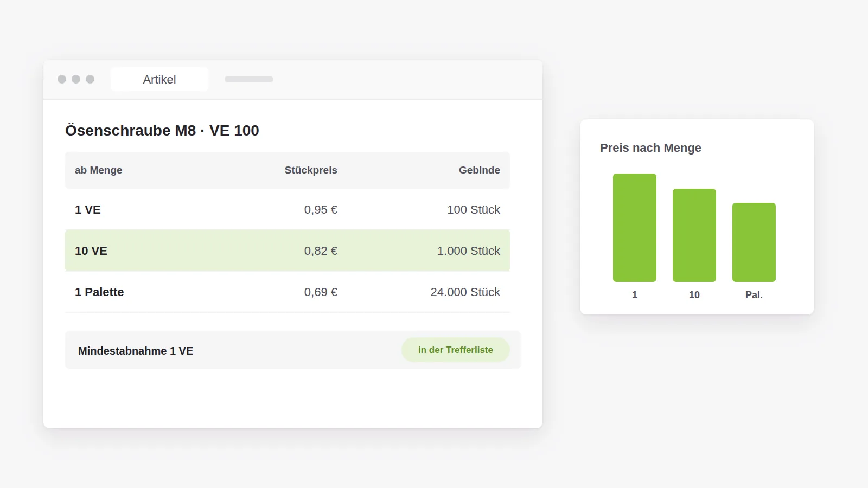The width and height of the screenshot is (868, 488).
Task: Click the 'Stückpreis' column header
Action: tap(311, 170)
